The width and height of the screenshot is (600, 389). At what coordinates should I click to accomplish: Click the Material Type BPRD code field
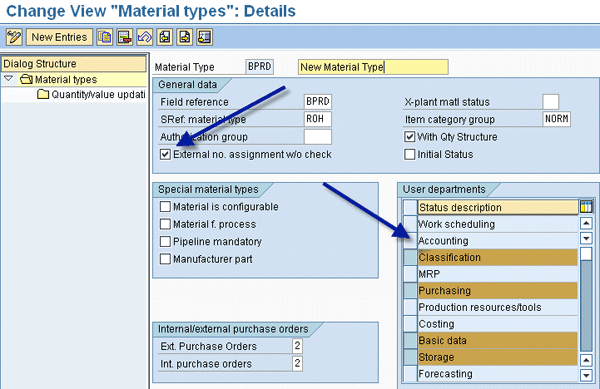point(259,67)
